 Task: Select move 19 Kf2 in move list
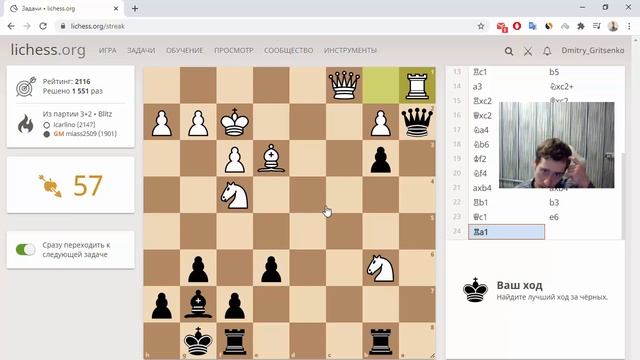[x=483, y=159]
